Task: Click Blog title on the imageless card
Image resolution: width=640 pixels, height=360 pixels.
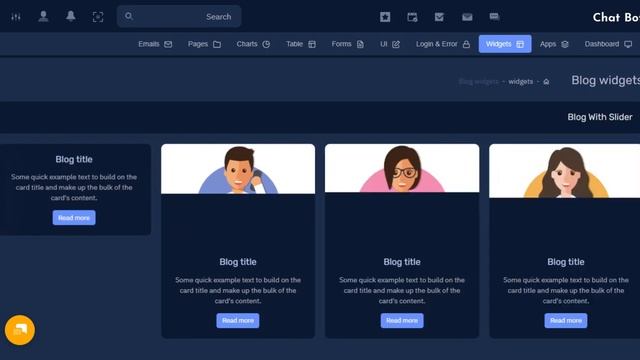Action: 74,160
